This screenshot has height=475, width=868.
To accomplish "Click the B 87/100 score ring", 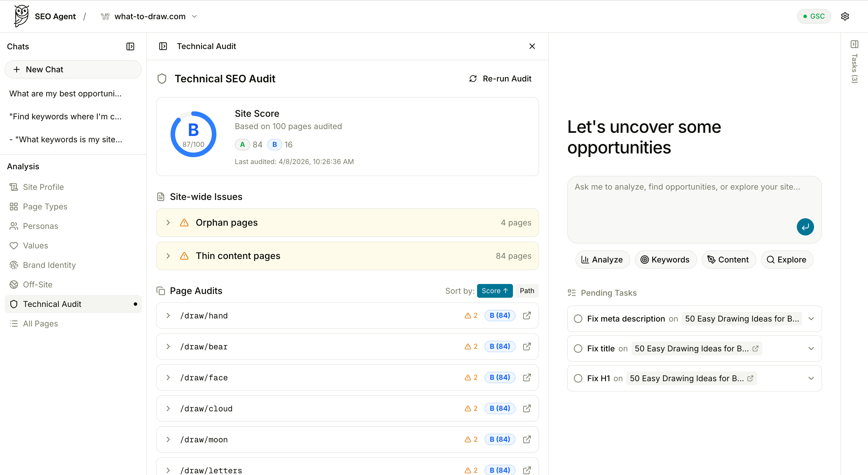I will coord(193,134).
